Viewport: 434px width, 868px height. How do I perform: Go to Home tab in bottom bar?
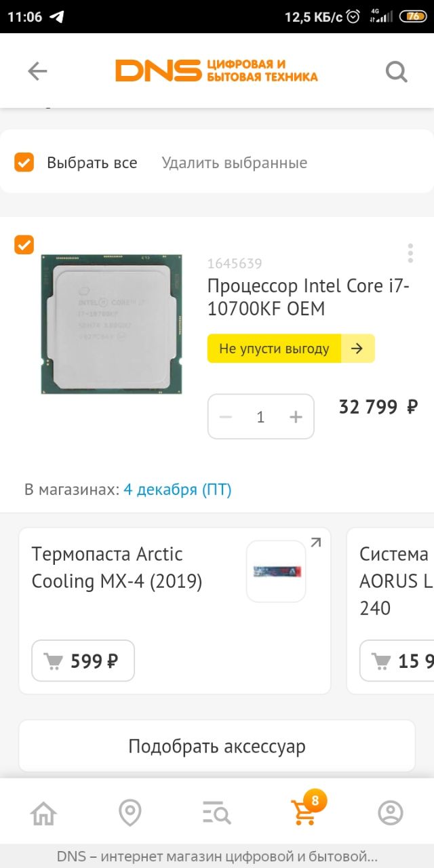click(43, 812)
